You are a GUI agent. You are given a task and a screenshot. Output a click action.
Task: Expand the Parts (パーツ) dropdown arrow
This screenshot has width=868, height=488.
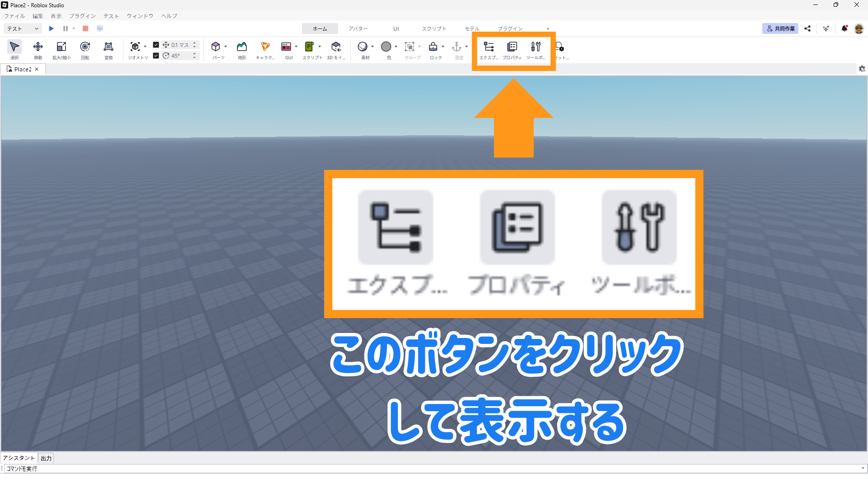pyautogui.click(x=226, y=47)
